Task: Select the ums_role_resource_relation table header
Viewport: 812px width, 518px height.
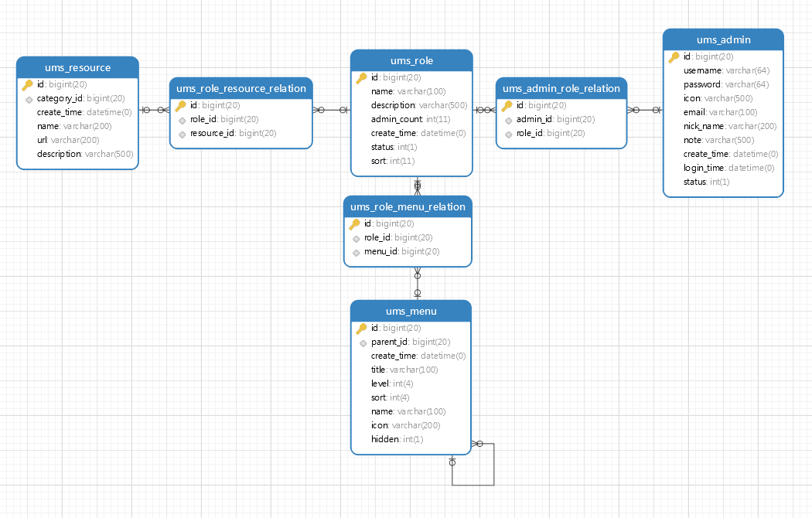Action: coord(241,88)
